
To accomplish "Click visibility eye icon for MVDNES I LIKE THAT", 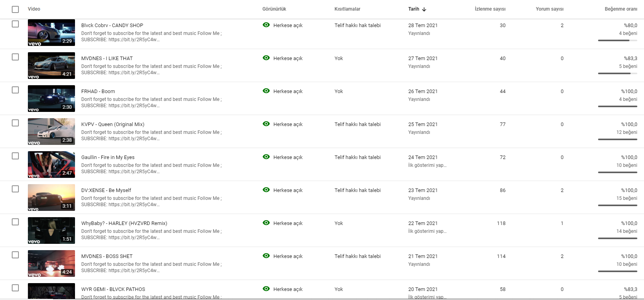I will pos(266,58).
